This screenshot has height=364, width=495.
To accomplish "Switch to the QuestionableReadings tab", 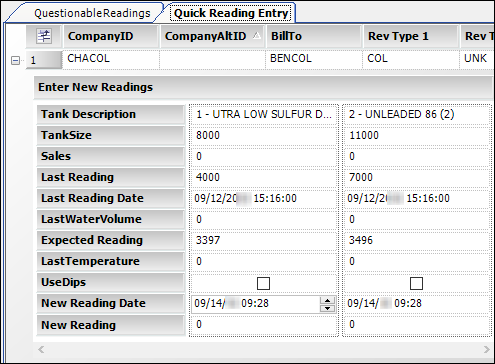I will (92, 13).
